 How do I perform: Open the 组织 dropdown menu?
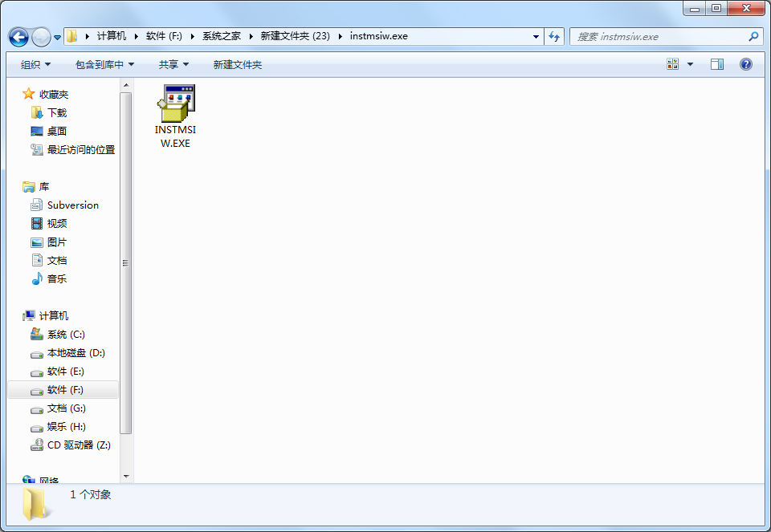point(35,64)
